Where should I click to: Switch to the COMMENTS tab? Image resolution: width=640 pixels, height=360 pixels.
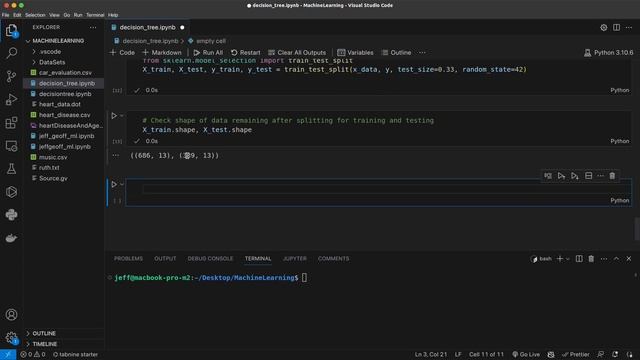point(333,259)
